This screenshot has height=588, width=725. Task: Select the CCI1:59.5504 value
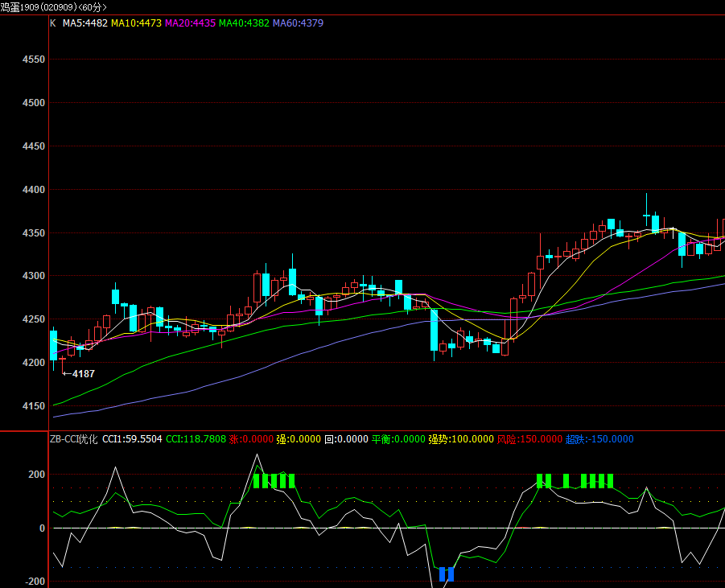coord(132,439)
